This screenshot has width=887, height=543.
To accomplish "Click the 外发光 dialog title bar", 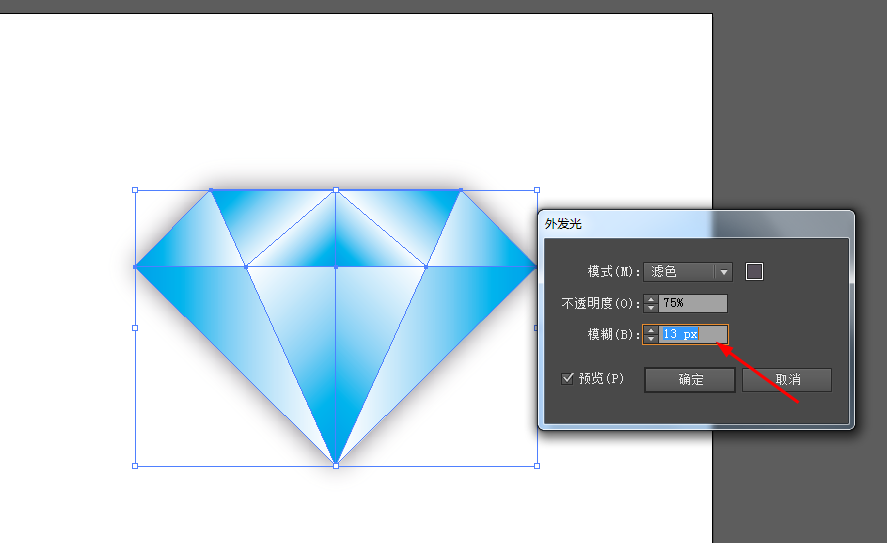I will (x=696, y=224).
